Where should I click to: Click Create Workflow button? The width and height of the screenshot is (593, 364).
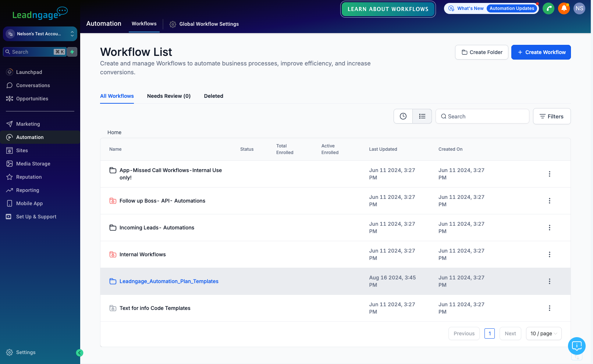pyautogui.click(x=541, y=52)
